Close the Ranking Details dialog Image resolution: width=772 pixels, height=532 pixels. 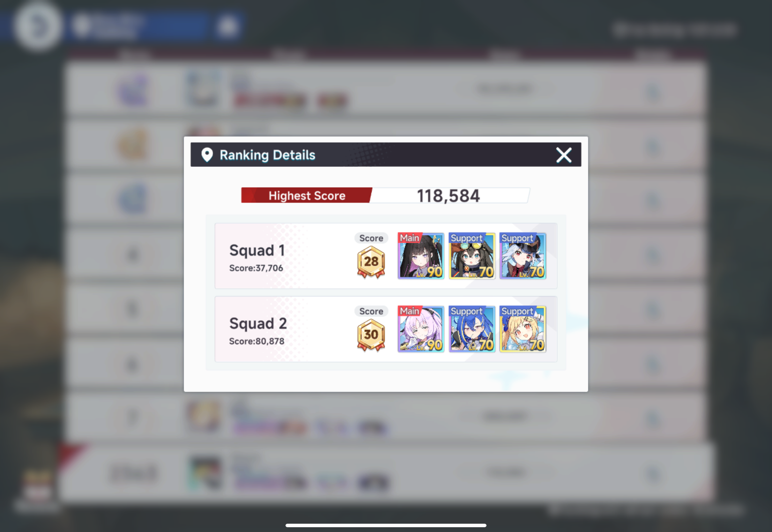click(564, 155)
